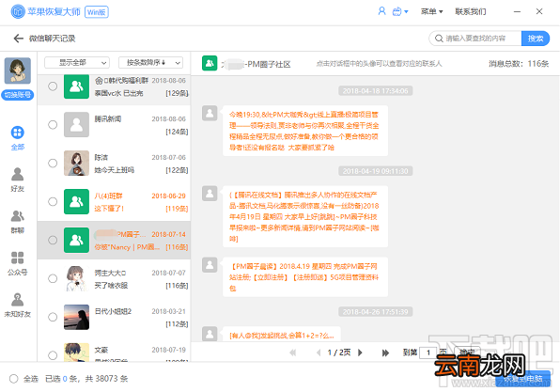Go to the previous page of messages
The image size is (560, 392).
point(319,353)
